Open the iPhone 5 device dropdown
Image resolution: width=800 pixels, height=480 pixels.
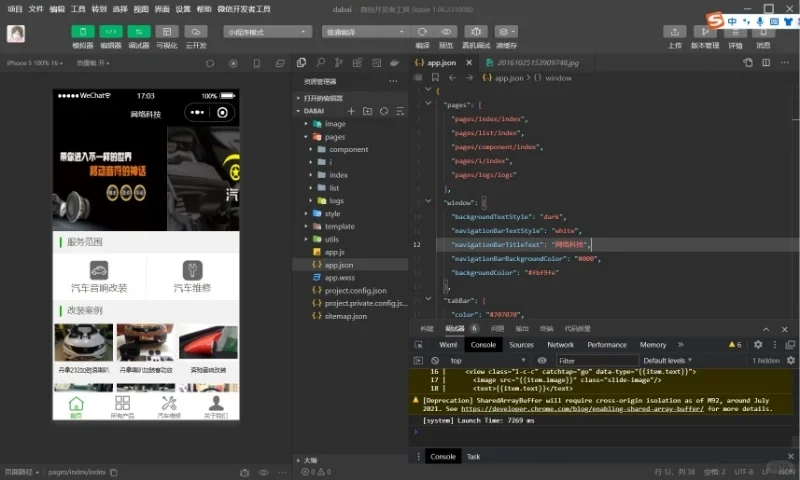tap(35, 63)
